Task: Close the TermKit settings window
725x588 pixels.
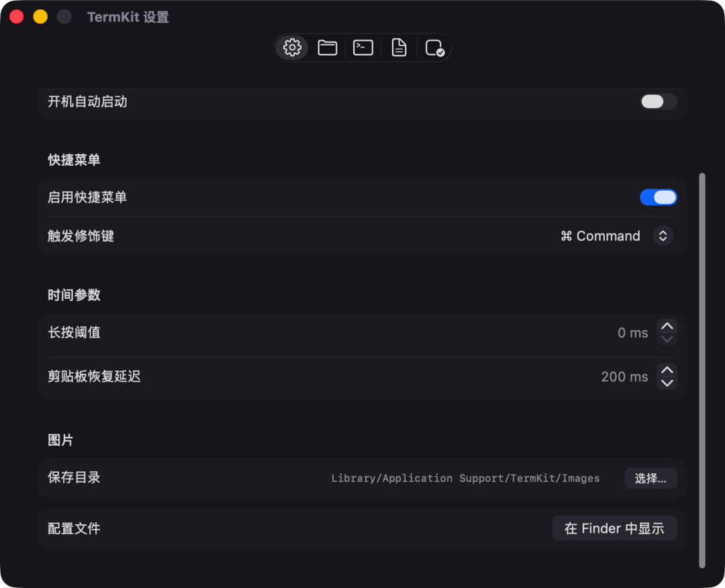Action: pyautogui.click(x=17, y=17)
